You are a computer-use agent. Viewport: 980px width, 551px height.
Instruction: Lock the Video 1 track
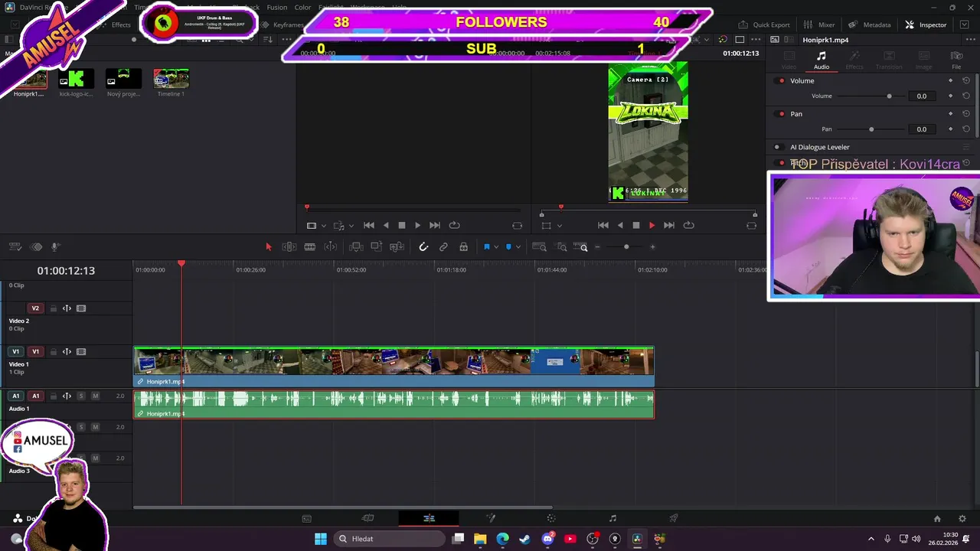[x=53, y=352]
